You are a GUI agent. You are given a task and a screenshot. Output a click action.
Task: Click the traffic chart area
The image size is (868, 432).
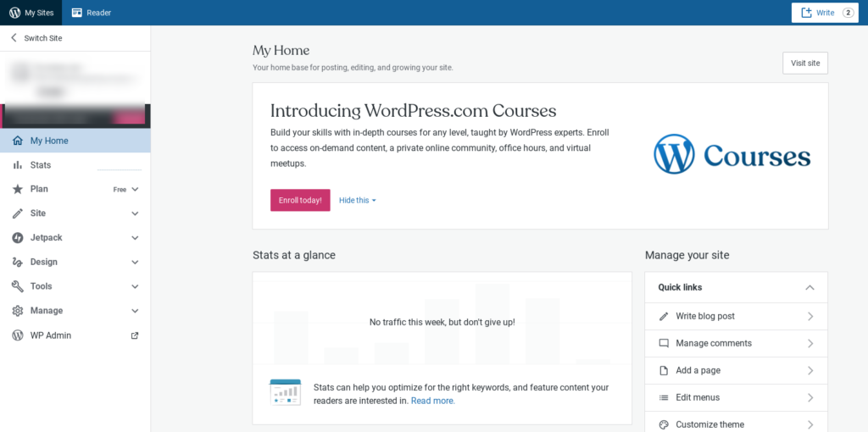pos(442,323)
